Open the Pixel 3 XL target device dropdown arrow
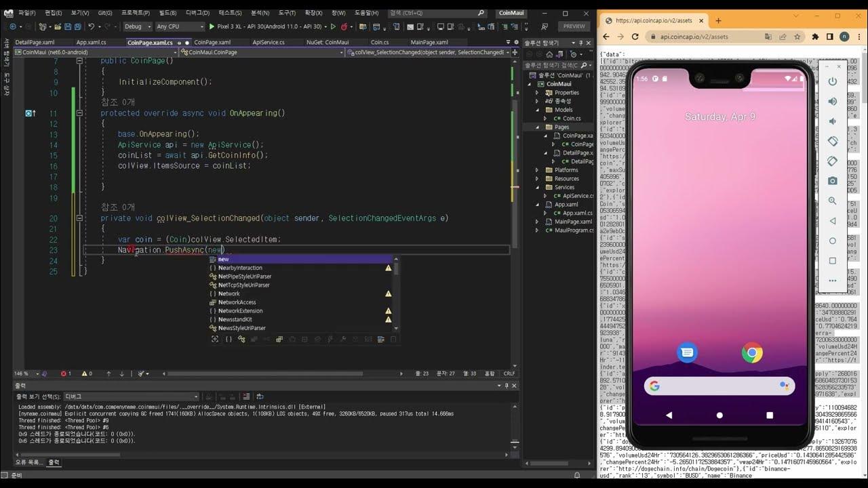 (325, 26)
